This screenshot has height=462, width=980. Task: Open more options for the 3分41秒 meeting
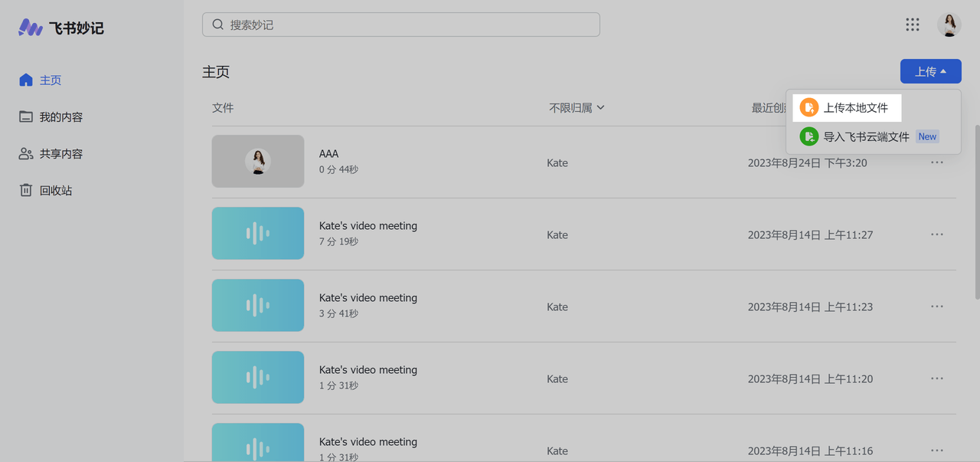(x=936, y=306)
